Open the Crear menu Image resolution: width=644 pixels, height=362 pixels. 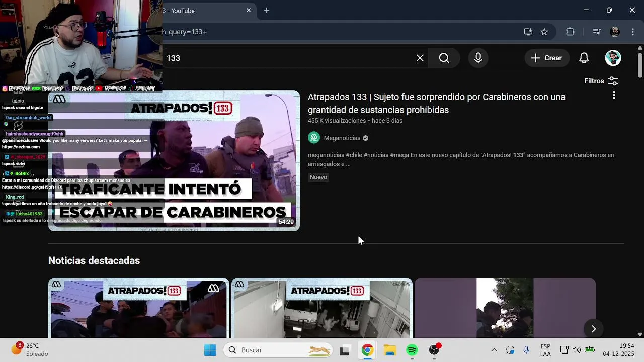[547, 58]
